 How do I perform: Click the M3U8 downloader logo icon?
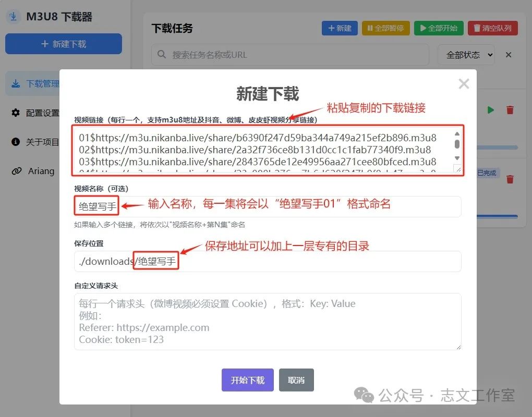point(14,16)
